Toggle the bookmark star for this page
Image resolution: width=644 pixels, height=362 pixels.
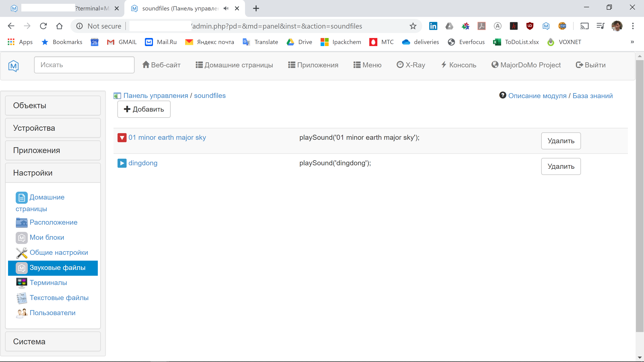point(413,26)
